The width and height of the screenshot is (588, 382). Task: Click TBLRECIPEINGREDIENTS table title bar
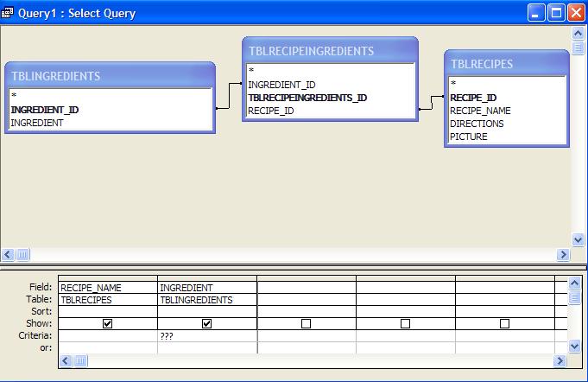[x=330, y=51]
